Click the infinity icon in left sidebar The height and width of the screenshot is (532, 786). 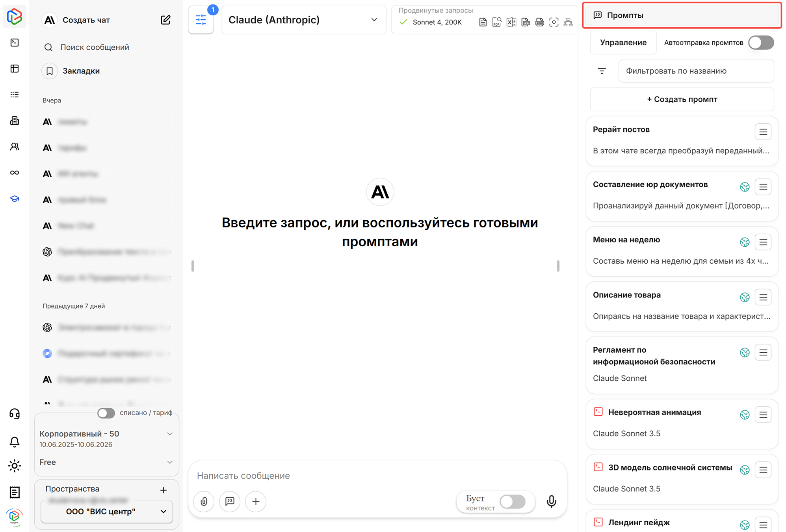[x=15, y=173]
